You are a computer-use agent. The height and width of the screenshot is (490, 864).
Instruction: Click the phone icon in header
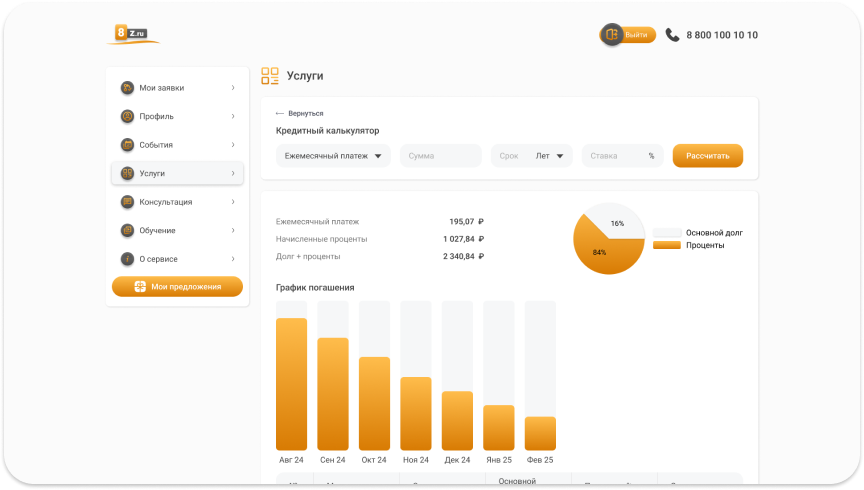tap(672, 35)
